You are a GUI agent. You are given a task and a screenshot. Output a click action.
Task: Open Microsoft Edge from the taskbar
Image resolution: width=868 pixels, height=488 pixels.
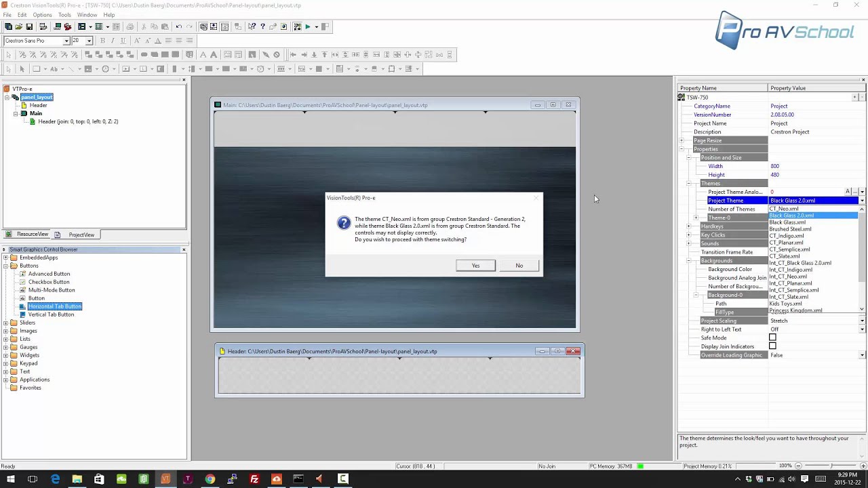pyautogui.click(x=55, y=479)
